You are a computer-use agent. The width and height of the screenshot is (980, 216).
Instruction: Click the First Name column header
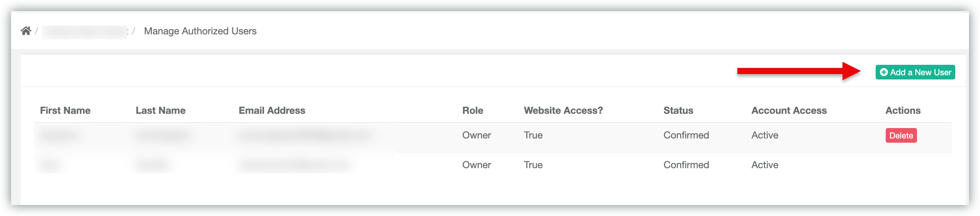[65, 110]
